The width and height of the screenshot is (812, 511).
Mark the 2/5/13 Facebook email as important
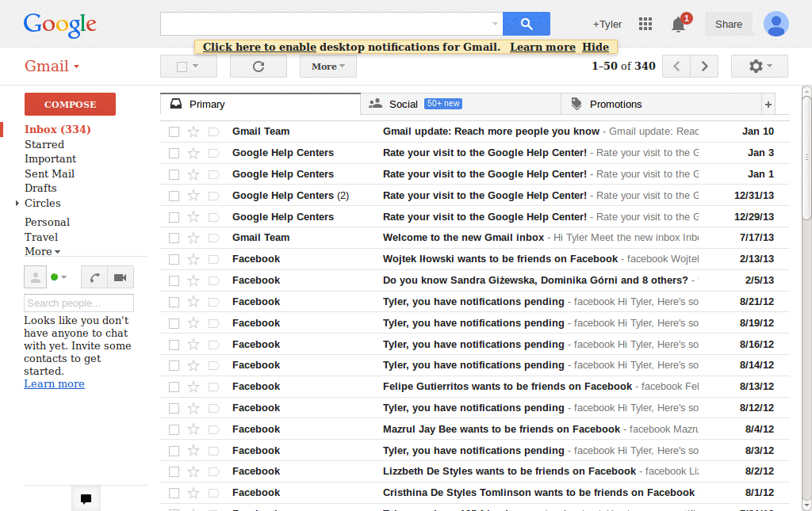(214, 280)
